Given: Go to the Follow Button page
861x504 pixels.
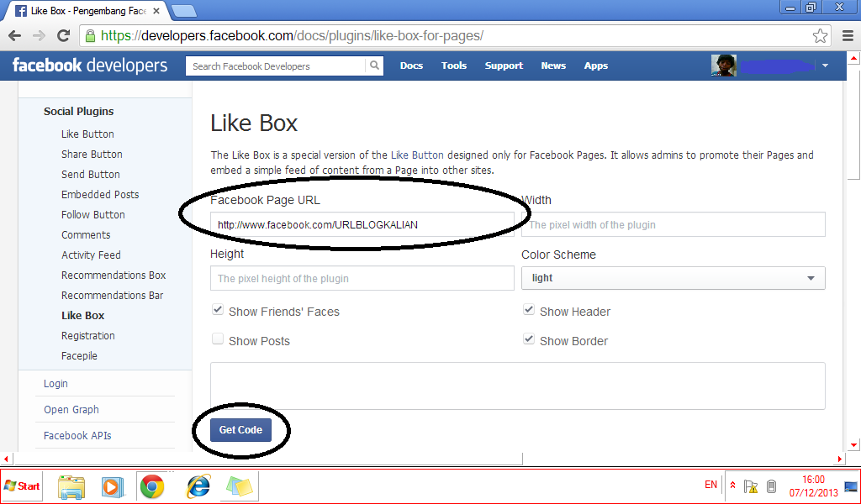Looking at the screenshot, I should [x=93, y=215].
